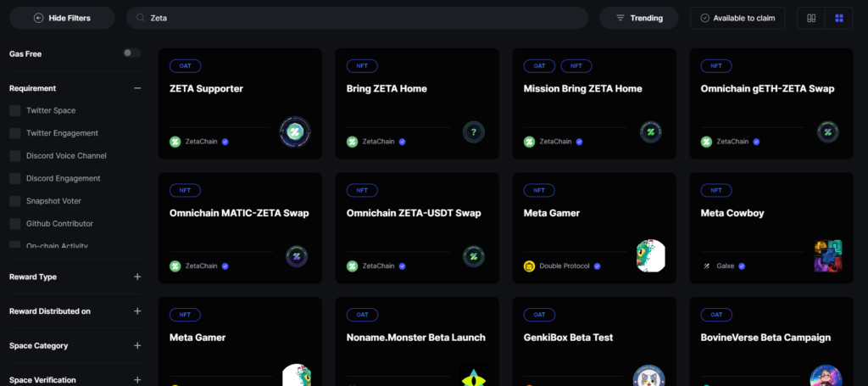Open the Trending sort dropdown
The height and width of the screenshot is (386, 868).
[x=638, y=18]
